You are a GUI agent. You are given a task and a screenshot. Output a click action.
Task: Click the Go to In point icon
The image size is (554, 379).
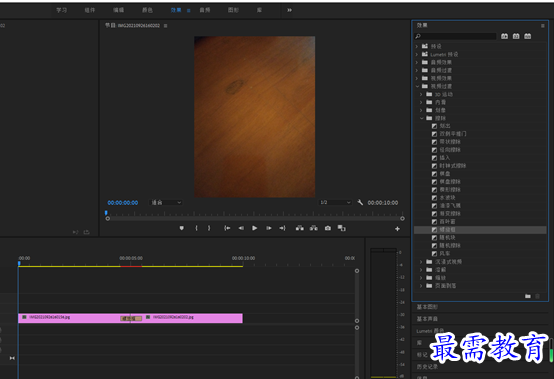point(227,228)
